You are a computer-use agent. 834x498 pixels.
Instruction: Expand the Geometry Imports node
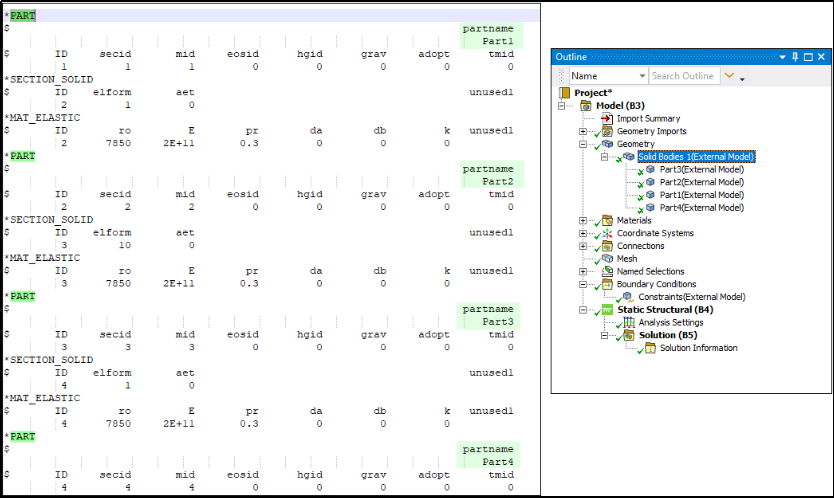[583, 131]
